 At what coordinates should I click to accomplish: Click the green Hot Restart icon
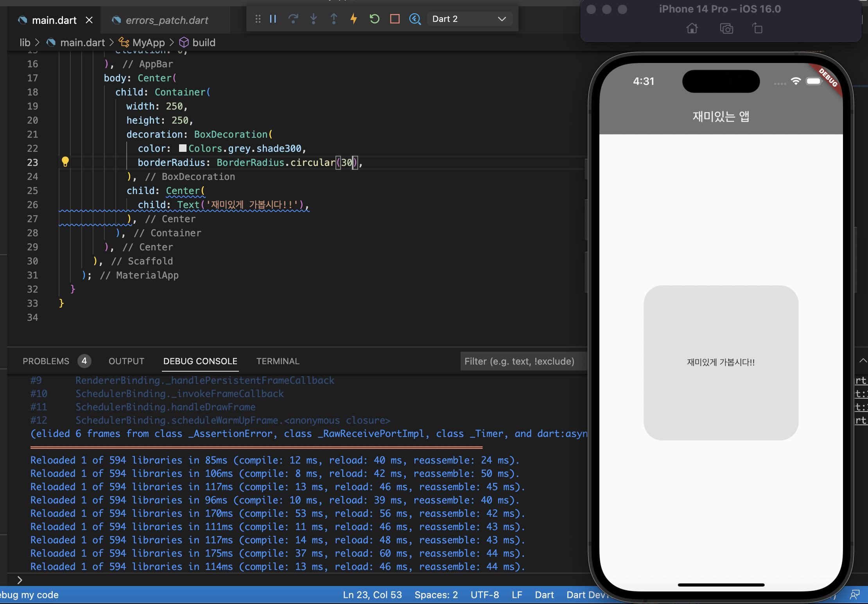coord(374,19)
